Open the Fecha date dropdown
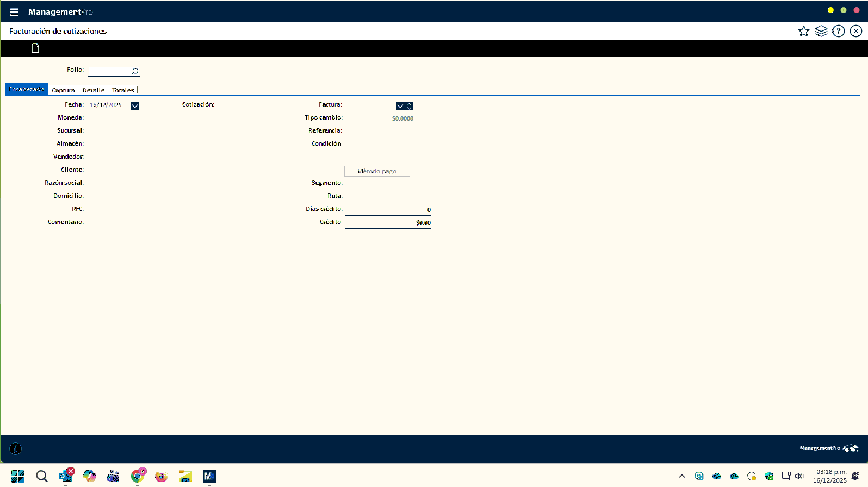The width and height of the screenshot is (868, 487). point(135,106)
